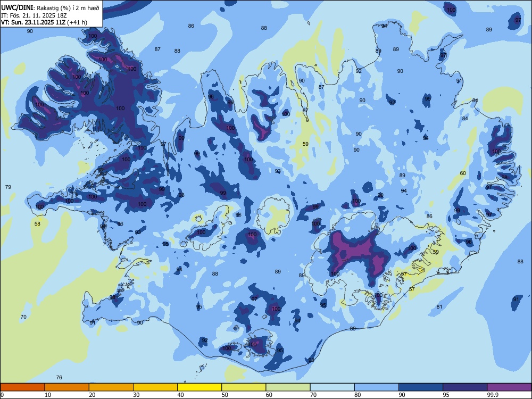This screenshot has width=532, height=399.
Task: Click the light blue 70–80 legend swatch
Action: (332, 387)
